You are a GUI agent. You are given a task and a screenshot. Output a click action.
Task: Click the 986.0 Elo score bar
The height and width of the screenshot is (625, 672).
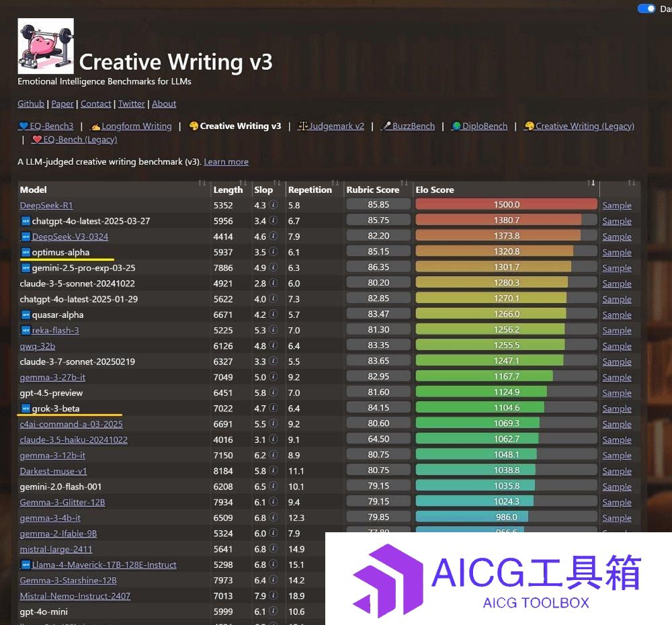[x=506, y=517]
